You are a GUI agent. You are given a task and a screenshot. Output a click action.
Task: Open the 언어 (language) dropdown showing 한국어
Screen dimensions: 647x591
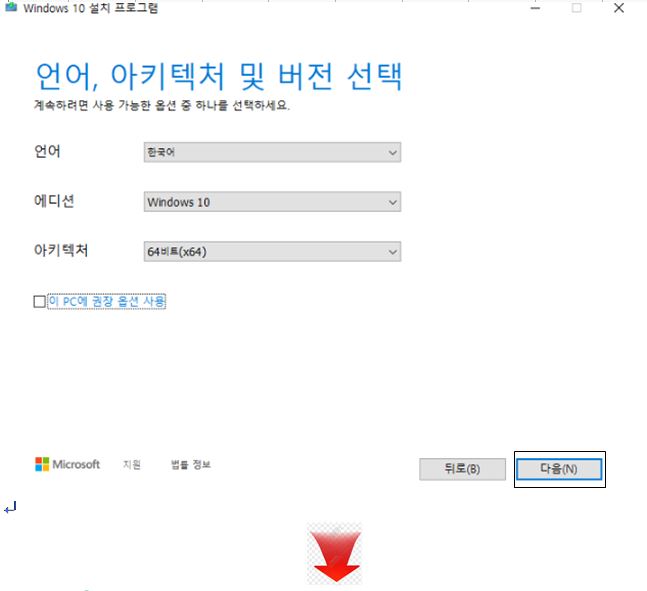point(272,152)
